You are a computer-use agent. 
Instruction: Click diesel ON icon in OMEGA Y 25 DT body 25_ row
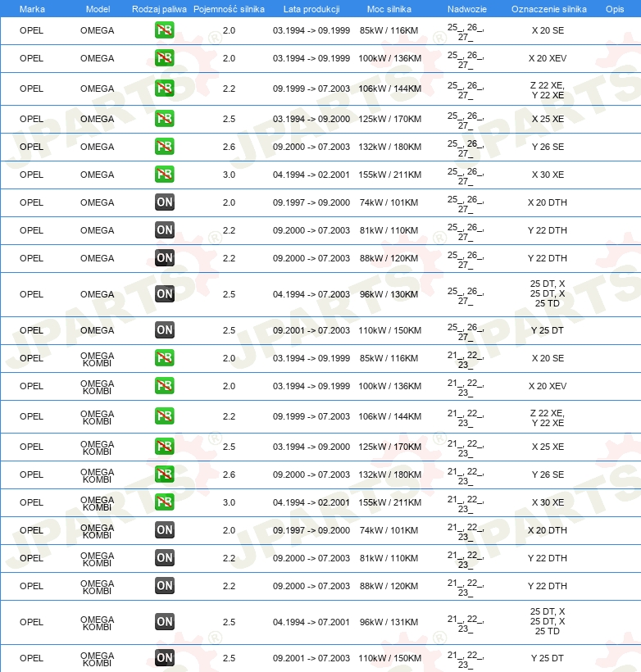tap(165, 330)
